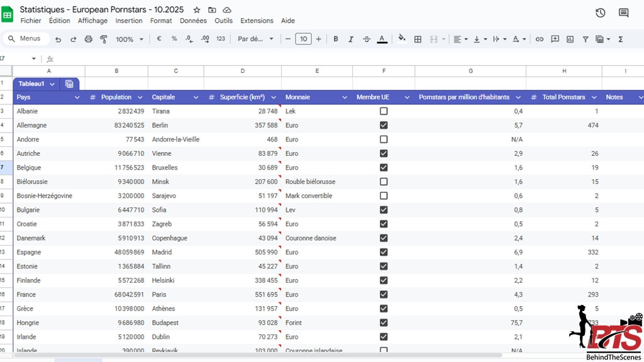Image resolution: width=644 pixels, height=362 pixels.
Task: Open the fill color bucket tool
Action: [x=402, y=39]
